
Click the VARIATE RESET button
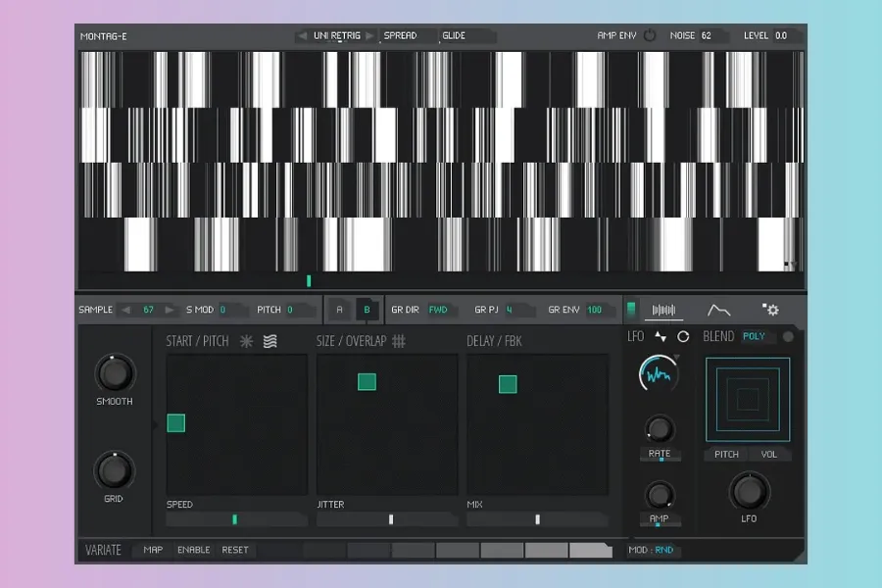click(x=234, y=550)
